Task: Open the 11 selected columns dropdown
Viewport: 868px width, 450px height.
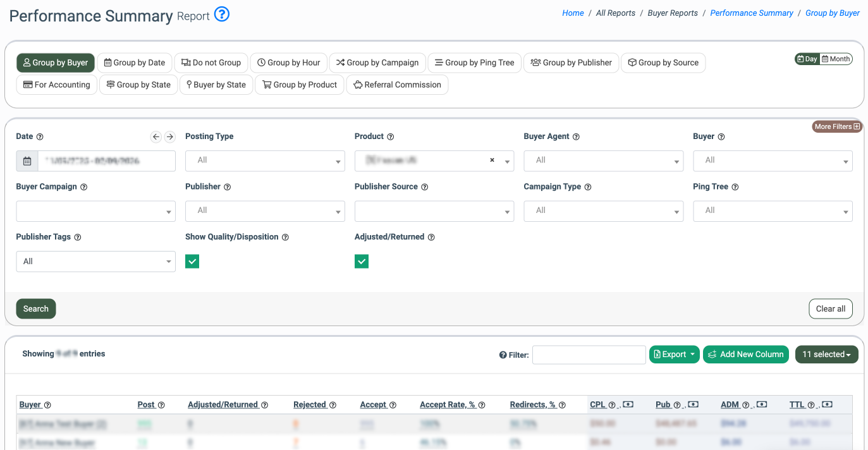Action: coord(826,355)
